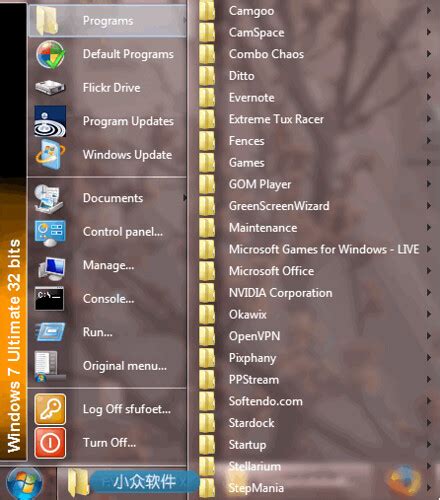The image size is (440, 500).
Task: Select the Default Programs menu entry
Action: (107, 54)
